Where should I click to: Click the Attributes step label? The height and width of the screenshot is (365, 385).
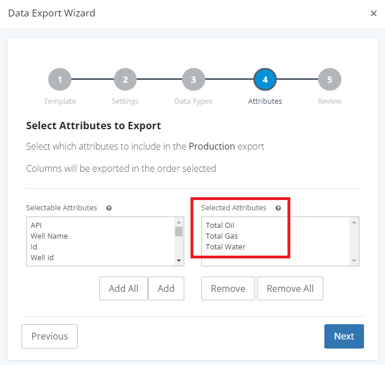tap(265, 101)
